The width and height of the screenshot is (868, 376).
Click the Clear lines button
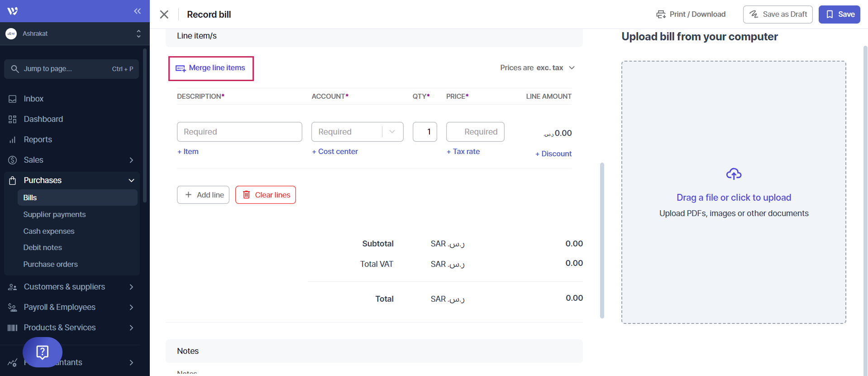(x=266, y=195)
